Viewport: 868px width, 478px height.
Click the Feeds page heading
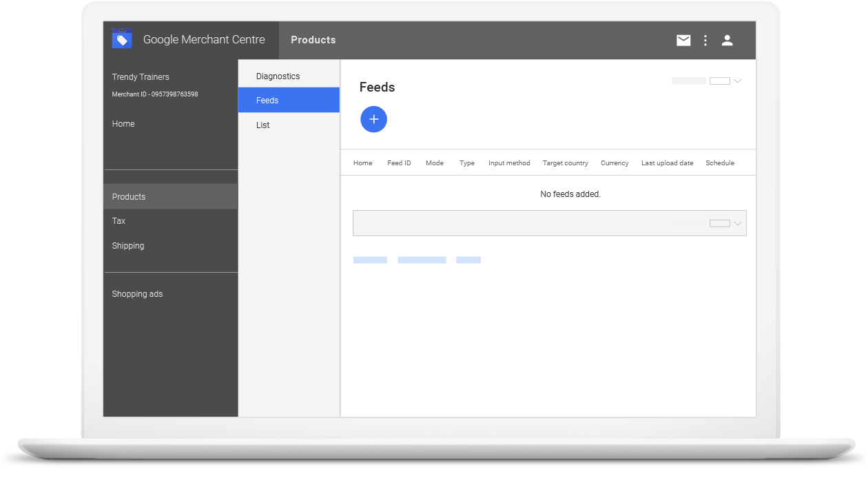tap(378, 87)
